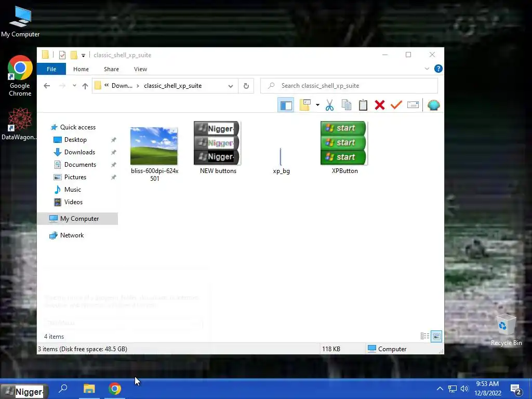The image size is (532, 399).
Task: Go up one folder level
Action: [85, 86]
